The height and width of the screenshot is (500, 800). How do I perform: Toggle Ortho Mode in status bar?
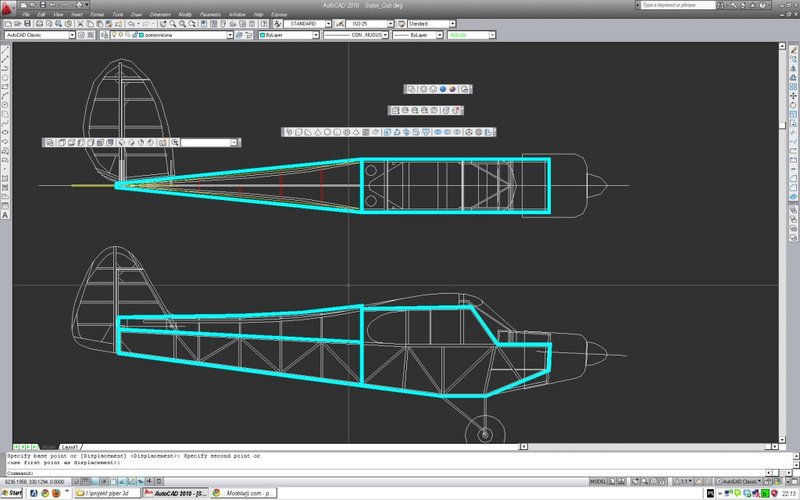pyautogui.click(x=94, y=481)
